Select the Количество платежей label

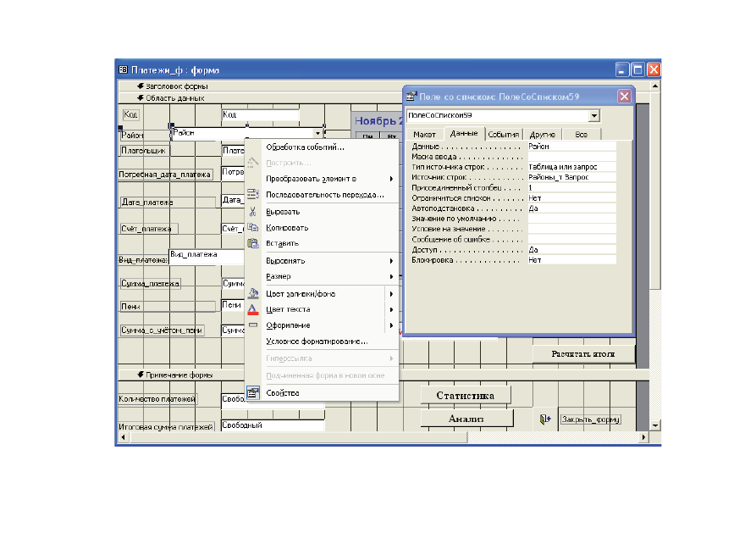click(157, 399)
